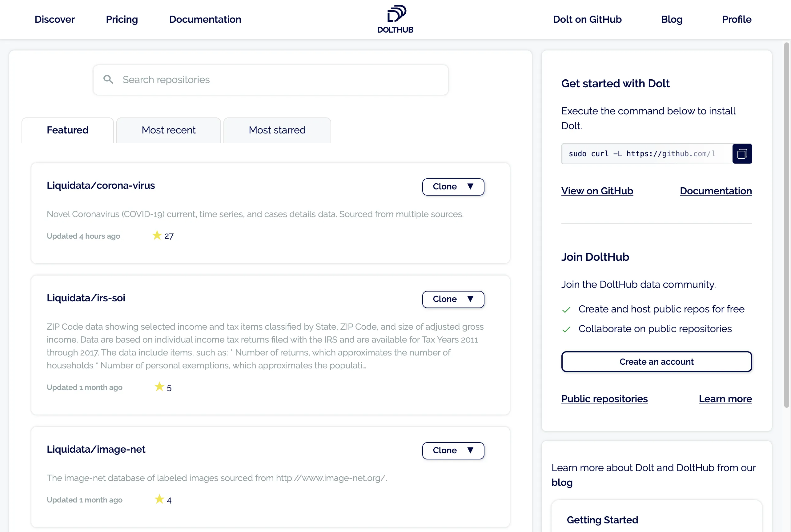The width and height of the screenshot is (791, 532).
Task: Open Clone dropdown for Liquidata/irs-soi
Action: (x=453, y=299)
